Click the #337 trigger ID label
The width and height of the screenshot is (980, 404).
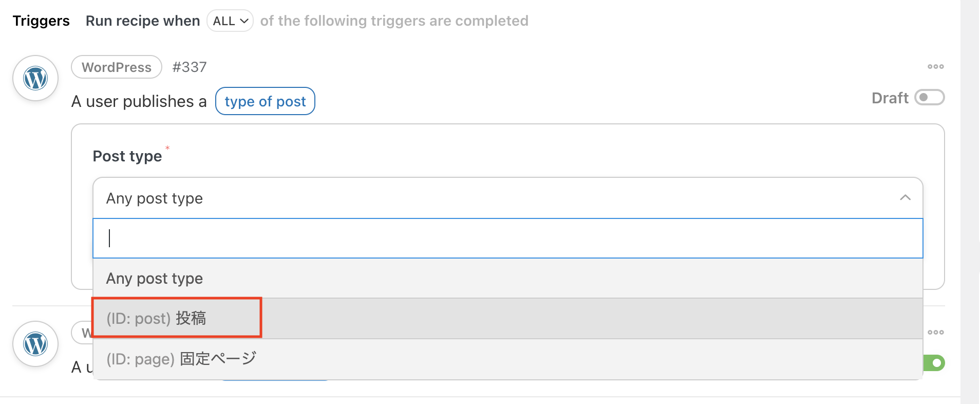190,67
